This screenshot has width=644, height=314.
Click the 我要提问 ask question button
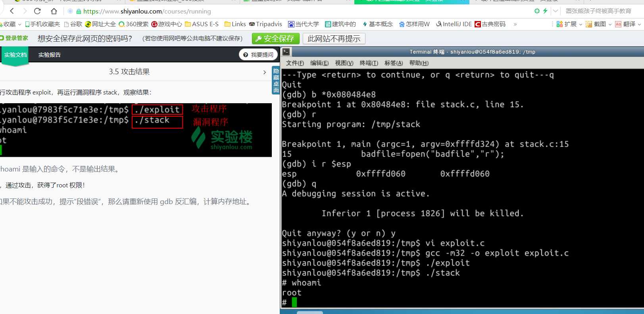(258, 55)
